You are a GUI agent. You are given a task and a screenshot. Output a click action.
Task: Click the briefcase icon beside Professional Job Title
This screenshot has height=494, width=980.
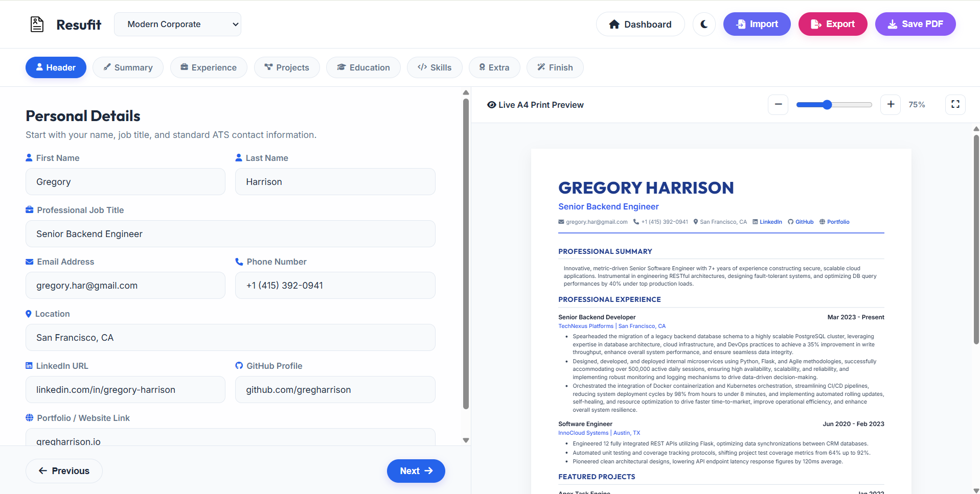click(30, 210)
